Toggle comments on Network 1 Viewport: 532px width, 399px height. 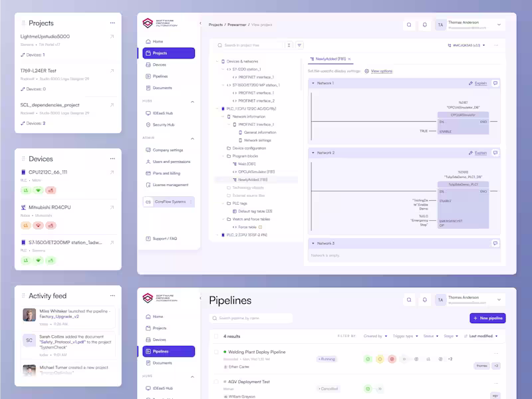click(x=495, y=83)
